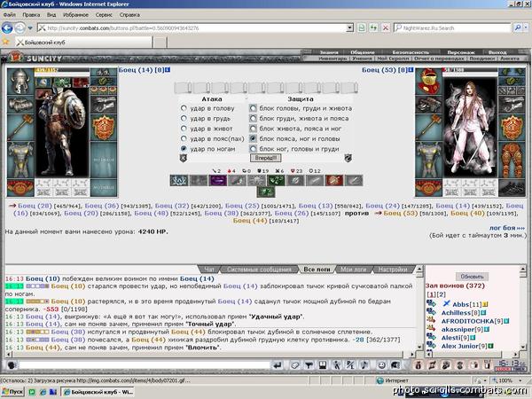Viewport: 532px width, 399px height.
Task: Click the music note sound icon
Action: point(364,365)
